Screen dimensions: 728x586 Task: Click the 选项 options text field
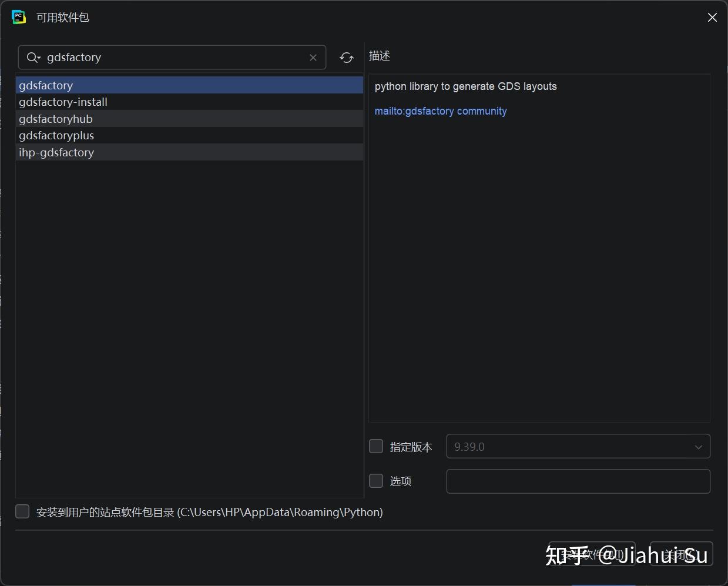pyautogui.click(x=578, y=481)
